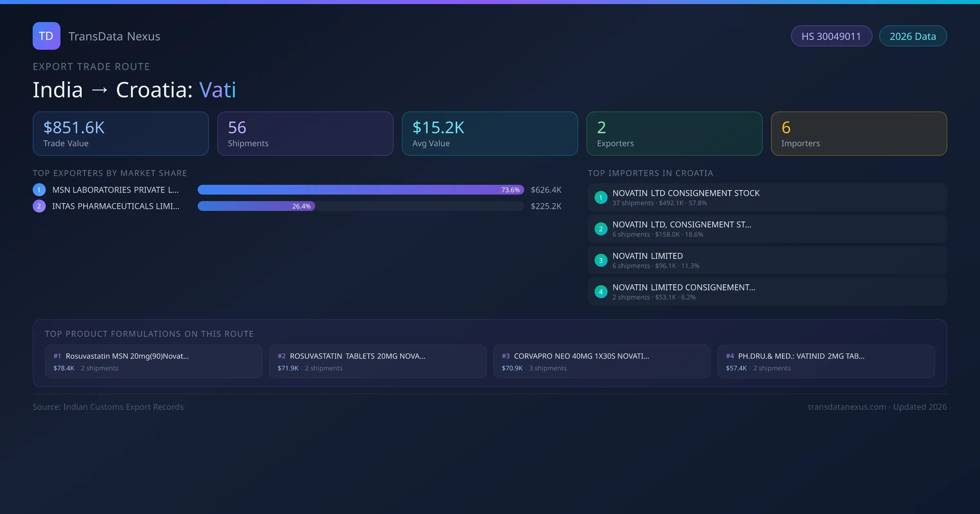Open PH.DRU.& MED.: VATINID product card

(826, 361)
